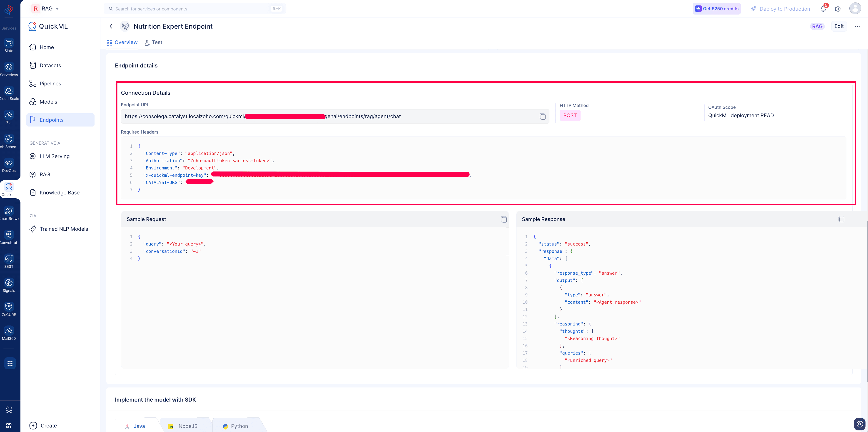
Task: Click the "conversationId" request line
Action: 172,251
